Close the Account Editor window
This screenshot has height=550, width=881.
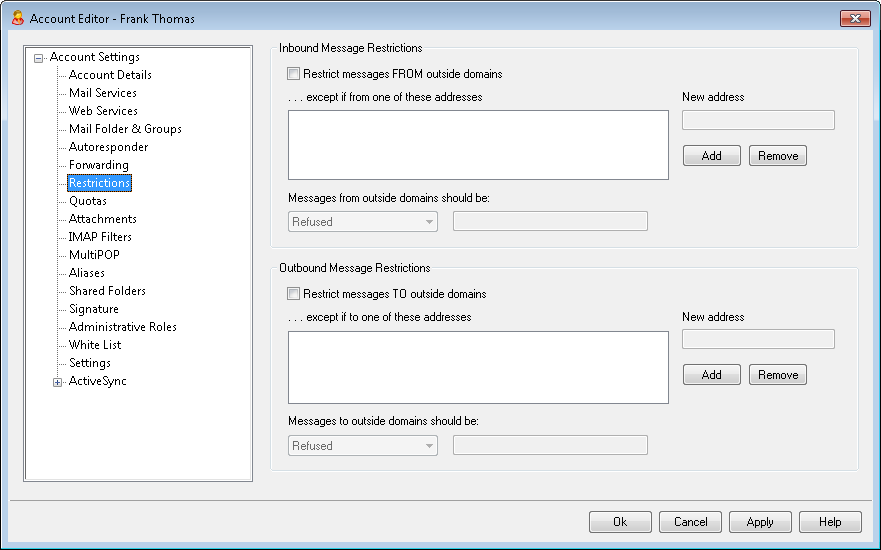pyautogui.click(x=855, y=19)
